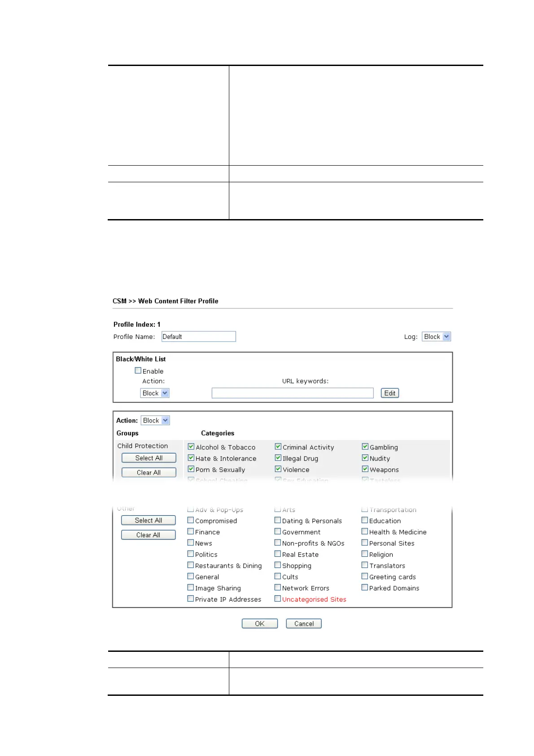Image resolution: width=534 pixels, height=756 pixels.
Task: Click the URL keywords input field
Action: [293, 393]
